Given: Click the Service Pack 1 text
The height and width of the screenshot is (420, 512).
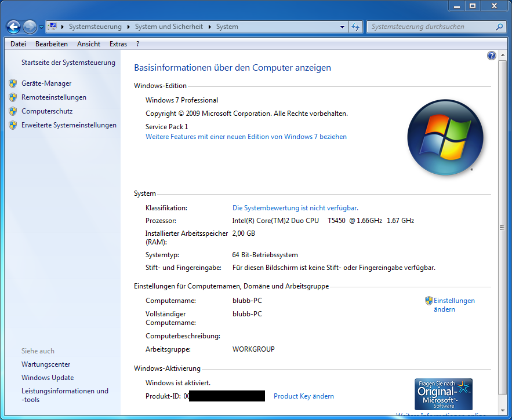Looking at the screenshot, I should pos(167,127).
